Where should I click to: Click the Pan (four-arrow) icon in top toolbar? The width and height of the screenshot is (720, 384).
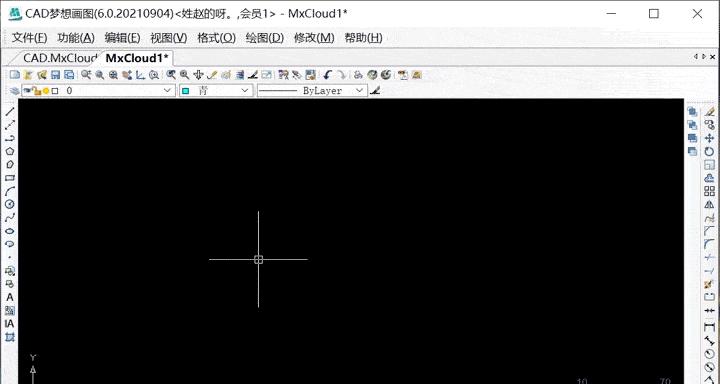(x=198, y=74)
